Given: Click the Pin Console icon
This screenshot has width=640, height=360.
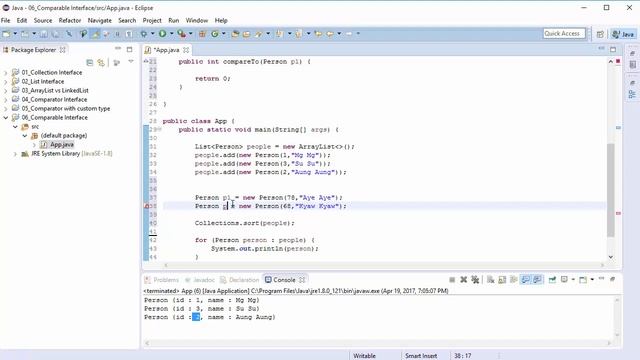Looking at the screenshot, I should (552, 280).
